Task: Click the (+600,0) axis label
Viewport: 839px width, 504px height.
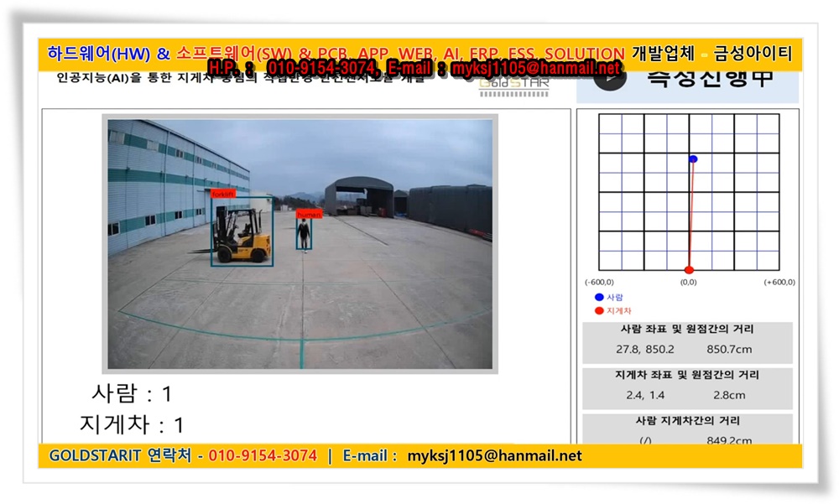Action: (x=779, y=282)
